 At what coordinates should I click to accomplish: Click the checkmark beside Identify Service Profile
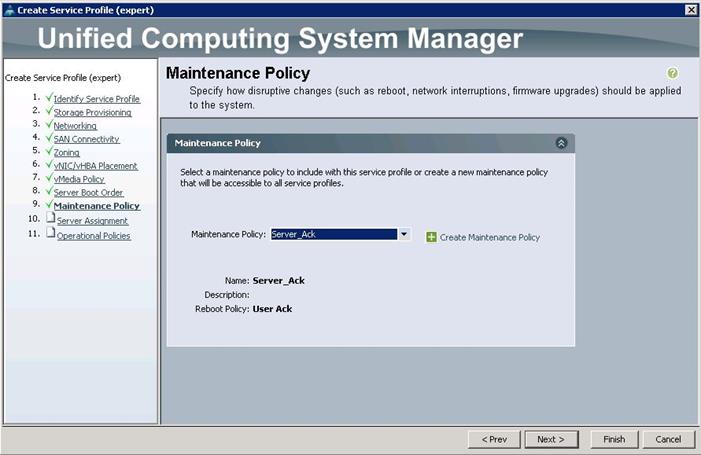click(49, 97)
